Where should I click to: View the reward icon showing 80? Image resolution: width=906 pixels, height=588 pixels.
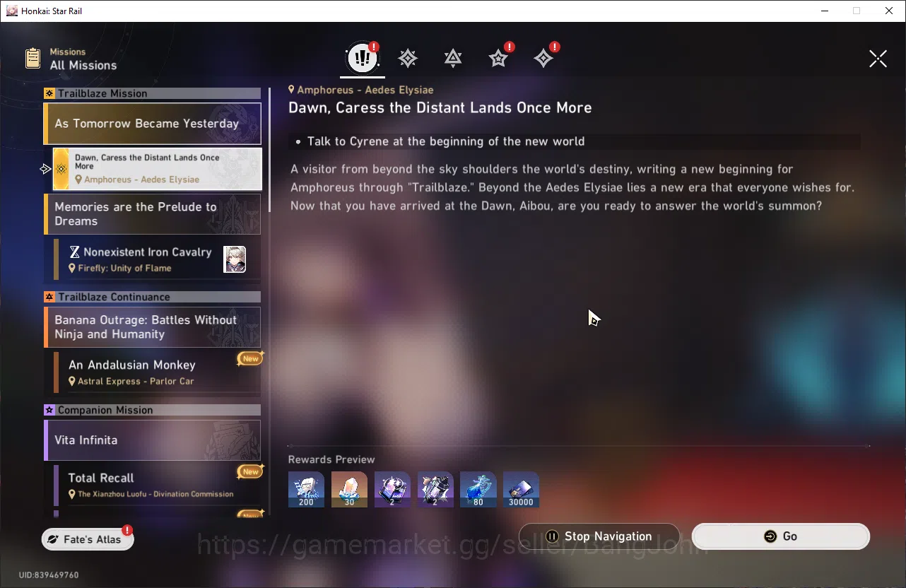click(x=478, y=489)
